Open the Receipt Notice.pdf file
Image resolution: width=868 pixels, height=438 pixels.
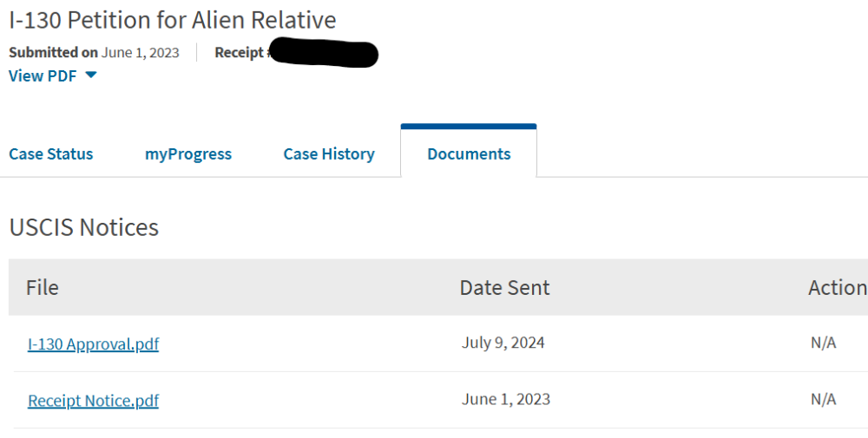pos(93,401)
